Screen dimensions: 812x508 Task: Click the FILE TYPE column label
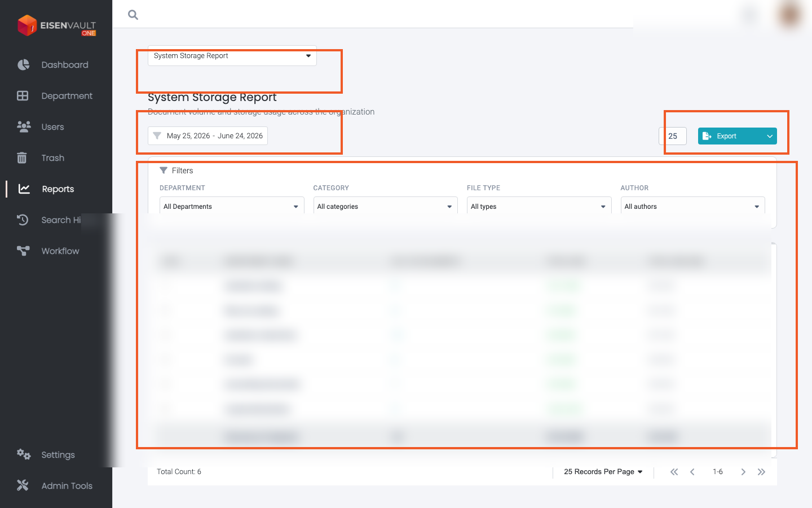[x=483, y=188]
